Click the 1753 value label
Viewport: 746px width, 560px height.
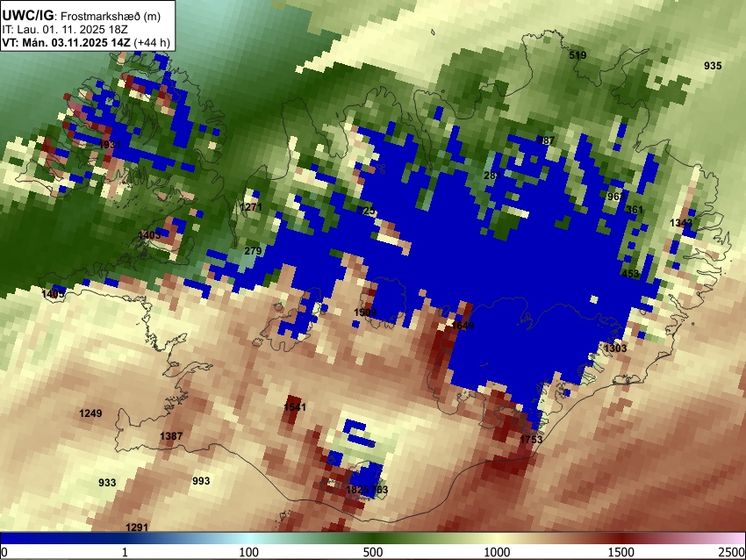coord(531,439)
